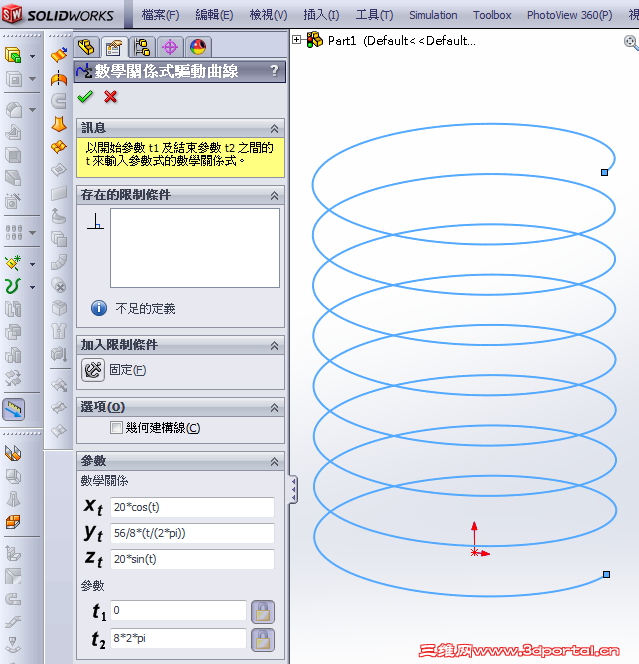Image resolution: width=639 pixels, height=664 pixels.
Task: Switch to ConfigurationManager tab
Action: tap(142, 47)
